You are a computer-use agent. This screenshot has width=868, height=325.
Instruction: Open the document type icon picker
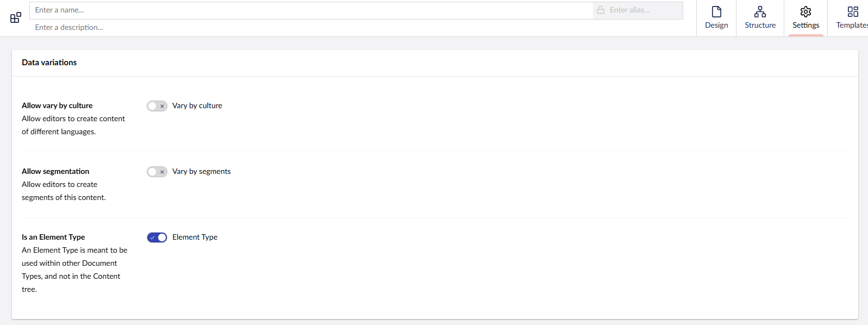tap(16, 18)
